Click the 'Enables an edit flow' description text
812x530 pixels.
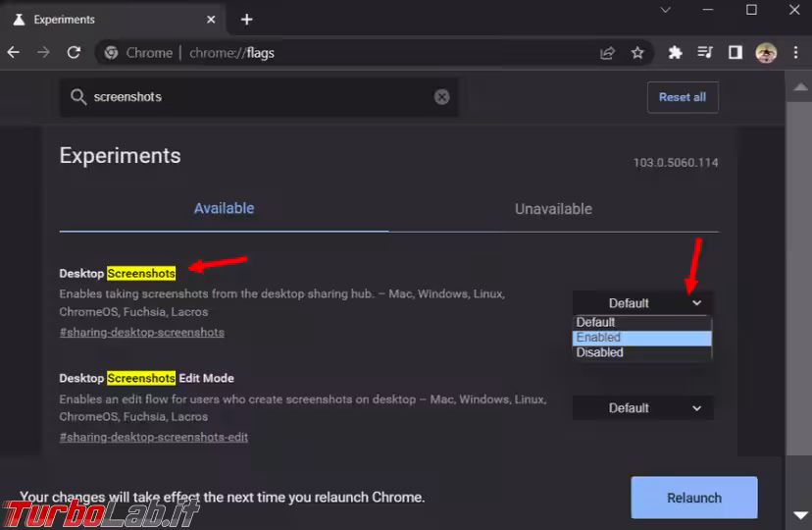coord(303,407)
